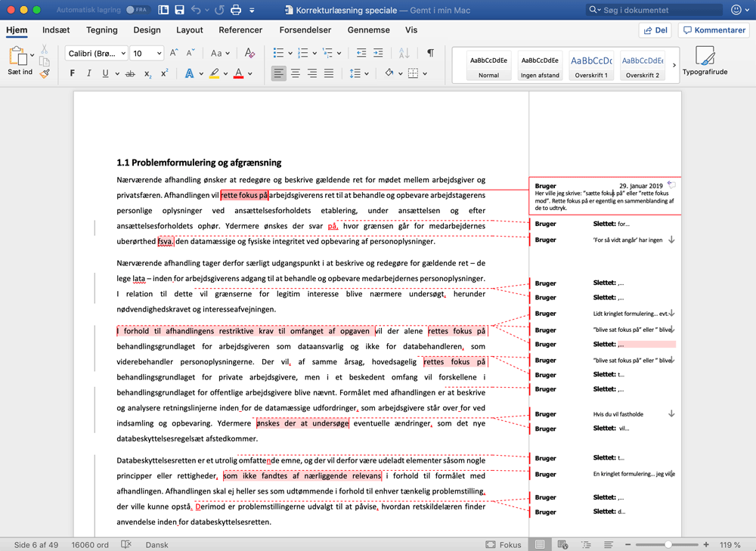
Task: Zoom out with the minus icon
Action: point(627,545)
